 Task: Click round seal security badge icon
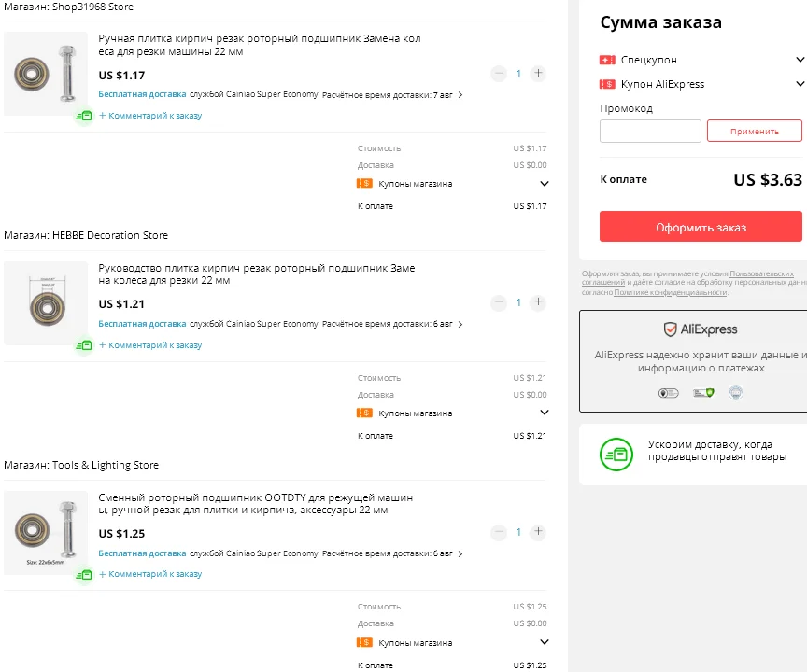click(x=736, y=393)
